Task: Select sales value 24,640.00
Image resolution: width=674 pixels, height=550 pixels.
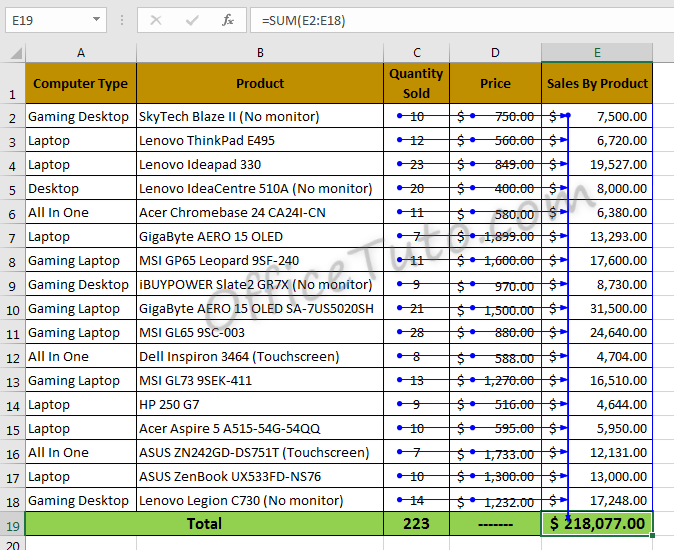Action: (x=597, y=332)
